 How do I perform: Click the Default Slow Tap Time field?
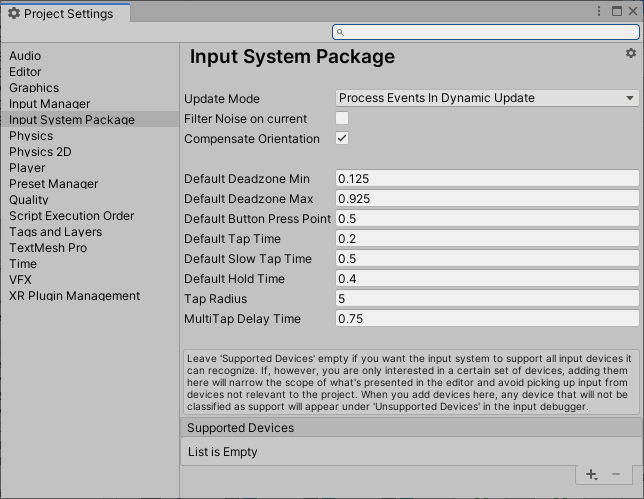[487, 259]
